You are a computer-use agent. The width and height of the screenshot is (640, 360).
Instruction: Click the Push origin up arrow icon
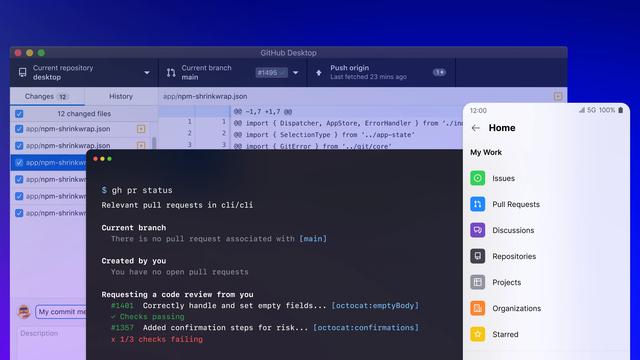tap(319, 73)
